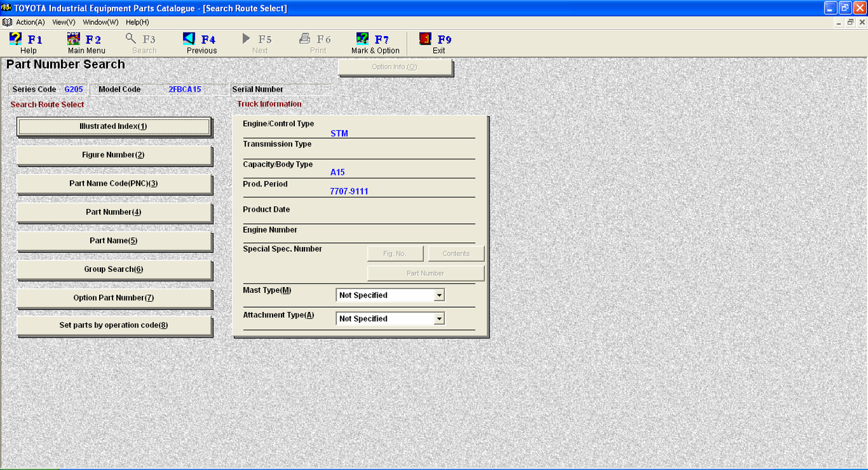Screen dimensions: 868x470
Task: Search by Part Name(5)
Action: click(x=114, y=241)
